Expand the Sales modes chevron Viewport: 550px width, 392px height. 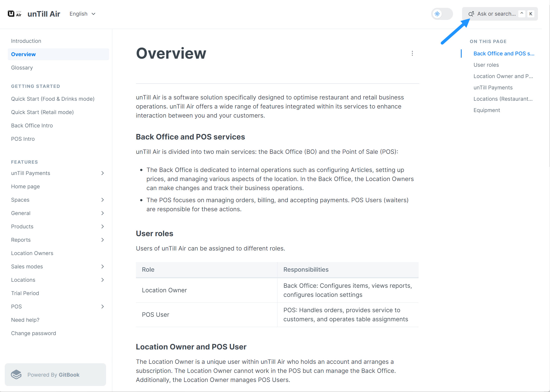[x=102, y=267]
